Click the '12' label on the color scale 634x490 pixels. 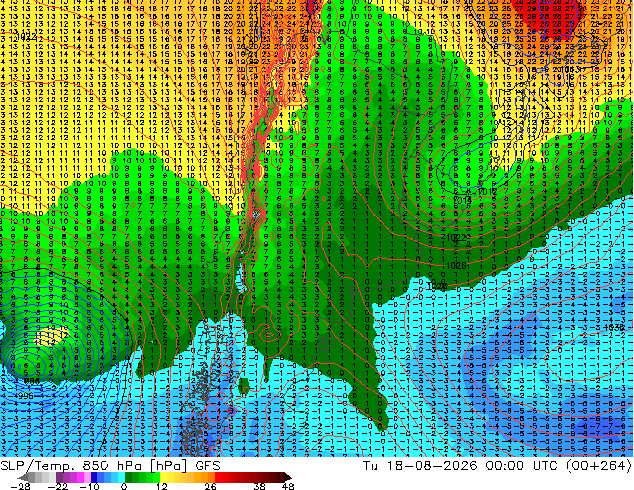click(x=161, y=486)
